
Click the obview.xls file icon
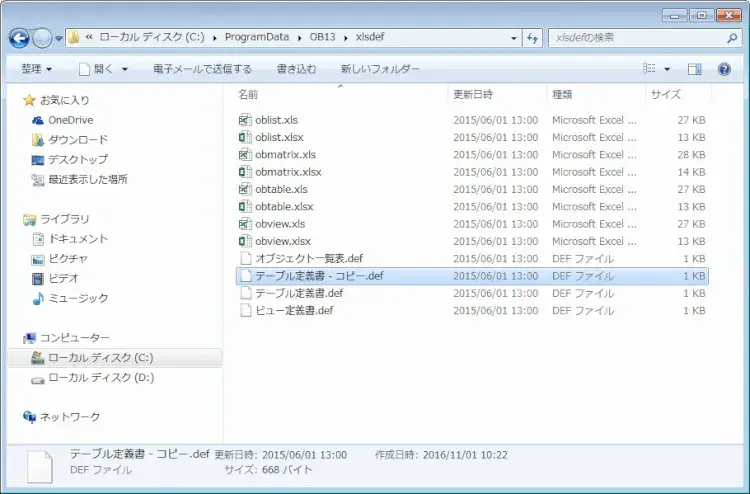coord(245,224)
